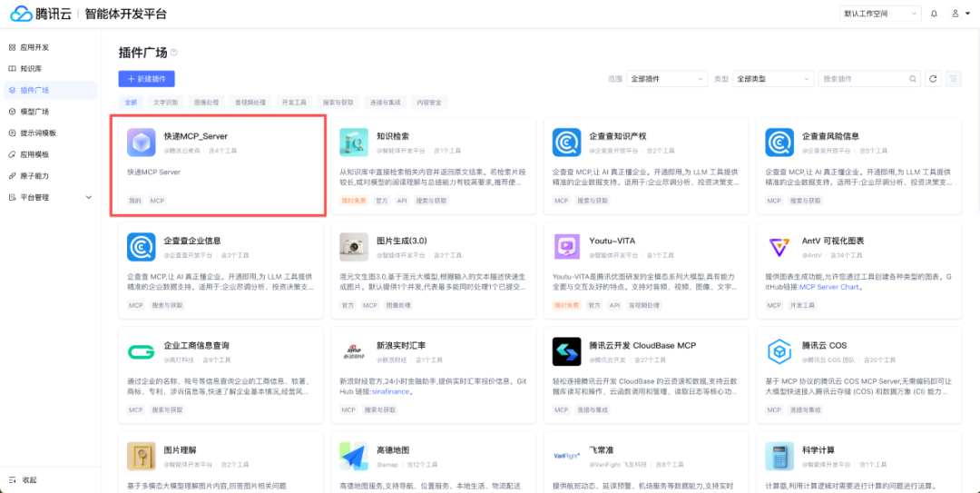Open 模型广场 in sidebar
The width and height of the screenshot is (980, 493).
pos(51,112)
